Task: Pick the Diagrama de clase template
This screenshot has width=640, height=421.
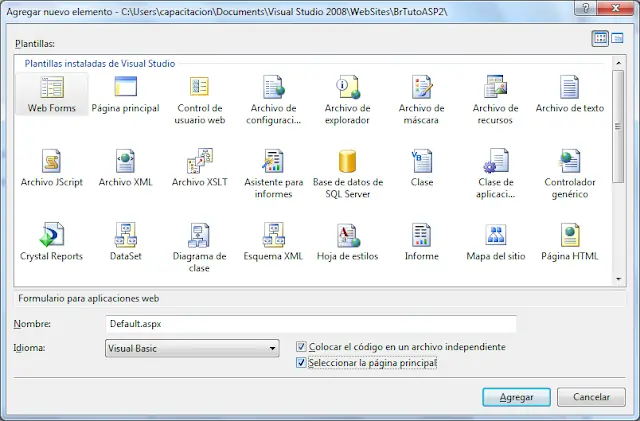Action: [x=199, y=247]
